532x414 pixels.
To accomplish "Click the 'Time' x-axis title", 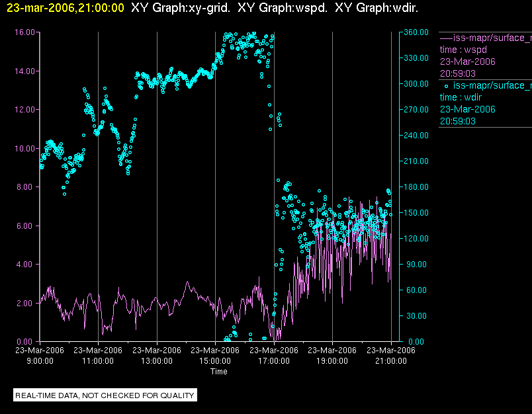I will (x=219, y=372).
